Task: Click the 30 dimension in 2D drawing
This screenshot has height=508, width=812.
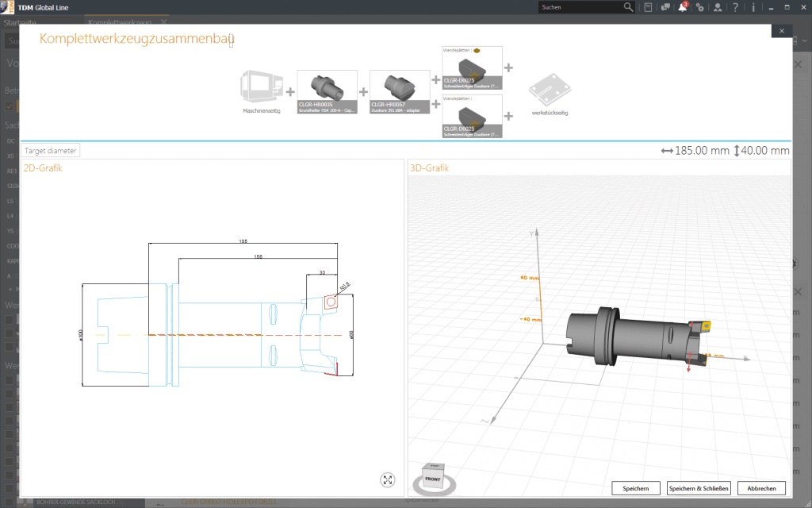Action: [322, 273]
